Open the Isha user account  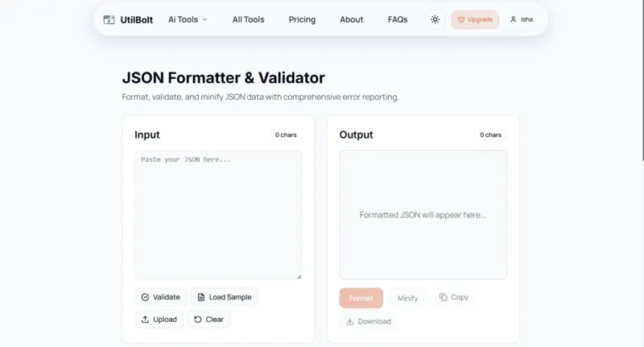(x=522, y=19)
